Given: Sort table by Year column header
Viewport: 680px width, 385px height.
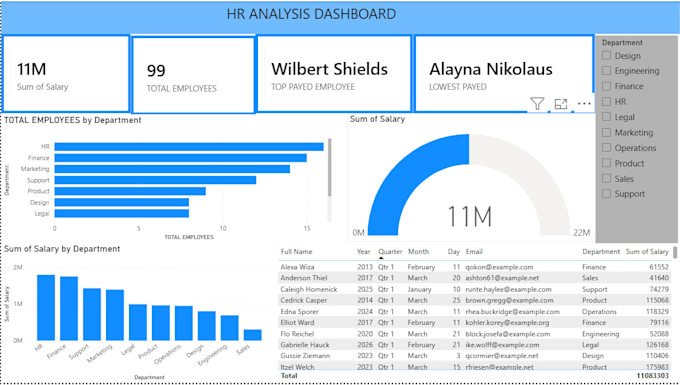Looking at the screenshot, I should (x=363, y=251).
